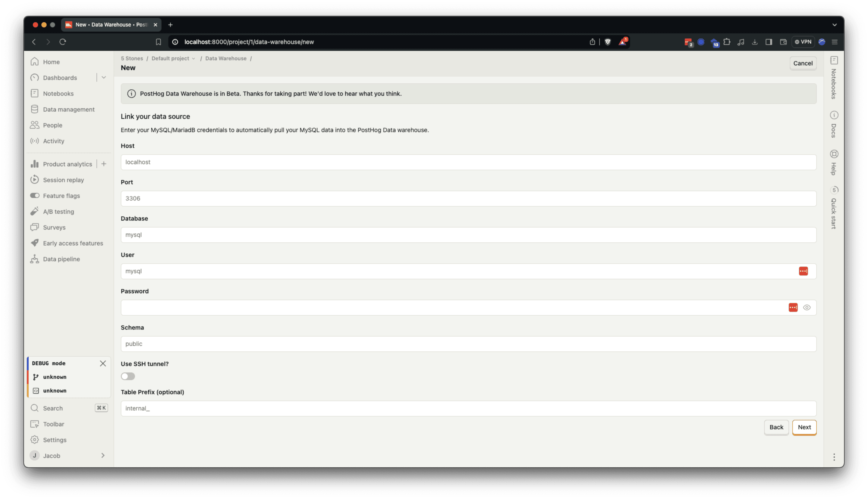Show password with the eye icon
Viewport: 868px width, 499px height.
click(807, 307)
